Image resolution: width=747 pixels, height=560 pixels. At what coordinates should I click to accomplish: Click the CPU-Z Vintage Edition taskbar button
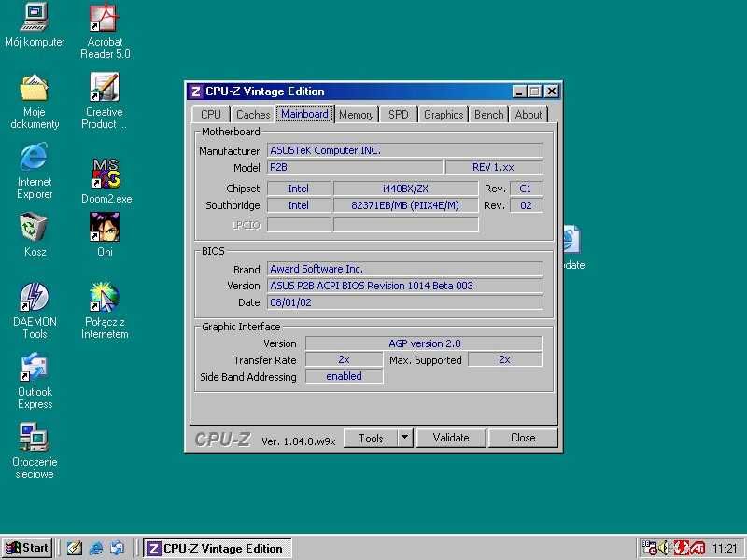point(218,549)
